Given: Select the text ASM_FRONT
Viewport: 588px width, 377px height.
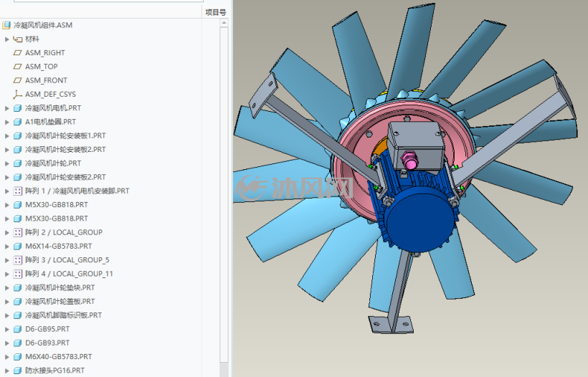Looking at the screenshot, I should pyautogui.click(x=46, y=80).
